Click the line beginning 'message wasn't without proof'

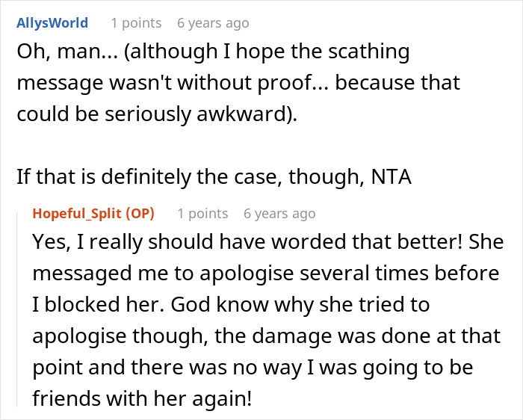(x=238, y=83)
